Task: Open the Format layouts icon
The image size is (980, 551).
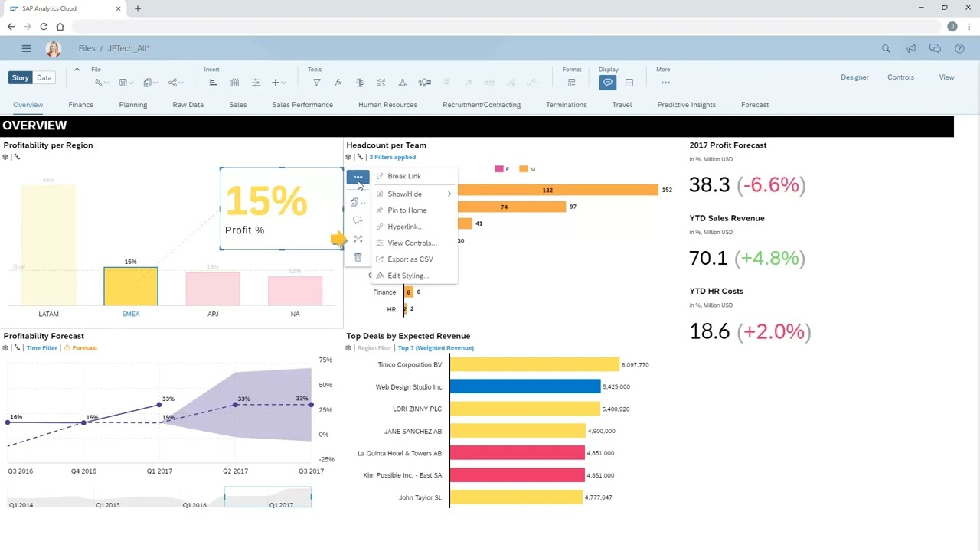Action: [571, 83]
